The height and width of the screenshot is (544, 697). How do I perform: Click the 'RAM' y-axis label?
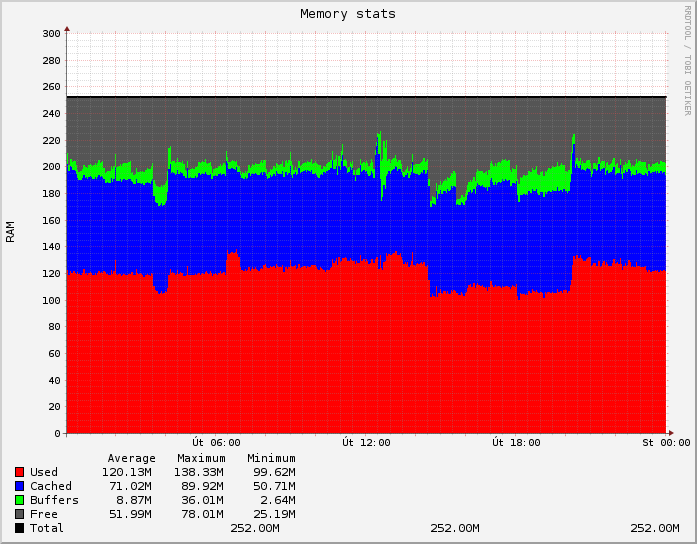pyautogui.click(x=10, y=232)
